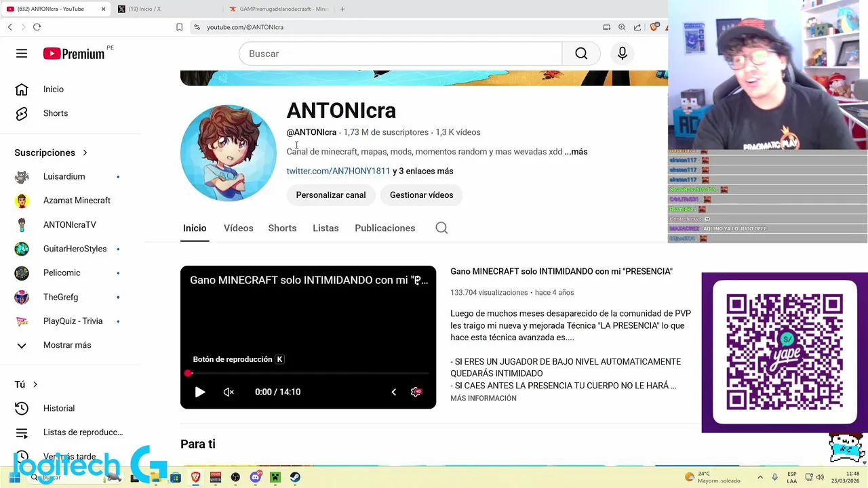868x488 pixels.
Task: Click the video title inside the player
Action: coord(309,280)
